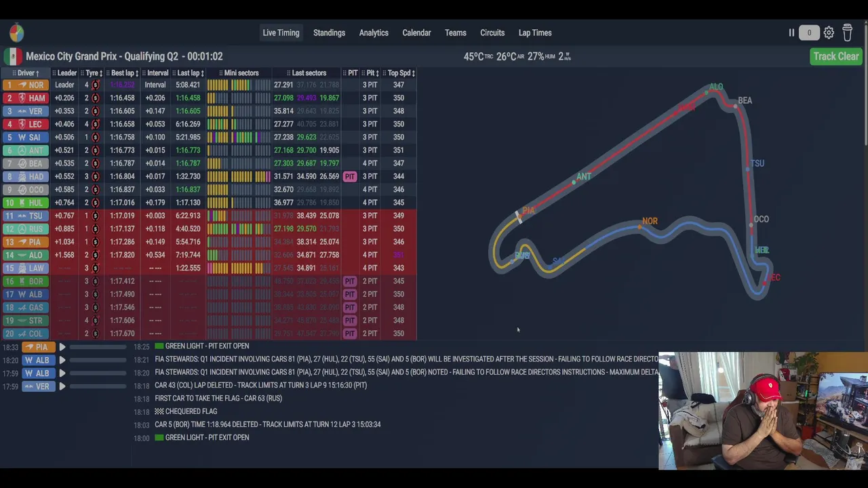Click the PIA badge in the team radio list
Screen dimensions: 868x488
37,347
